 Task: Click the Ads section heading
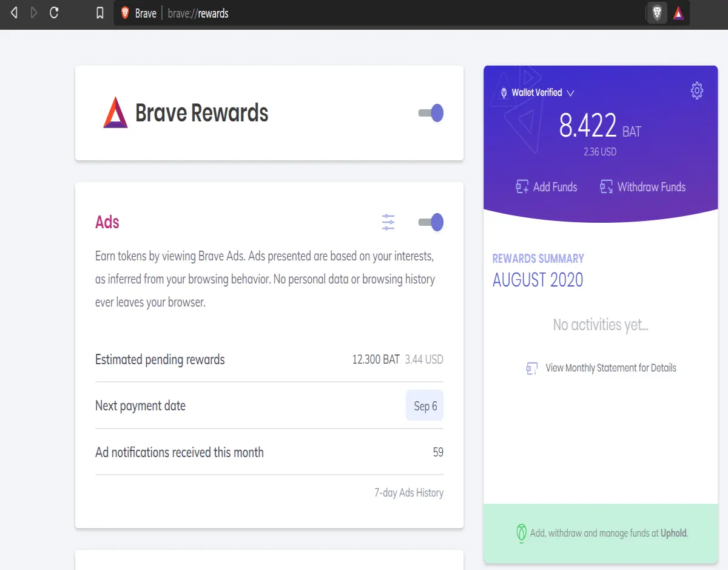coord(107,222)
